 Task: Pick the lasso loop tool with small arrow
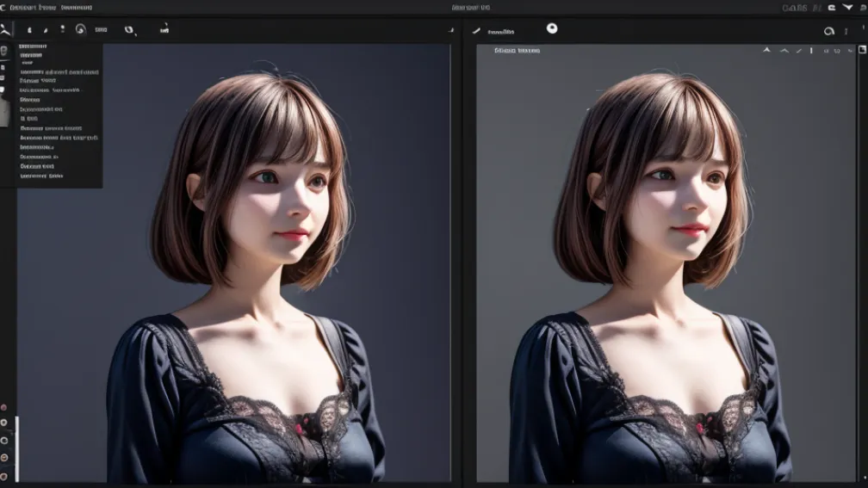click(x=129, y=30)
